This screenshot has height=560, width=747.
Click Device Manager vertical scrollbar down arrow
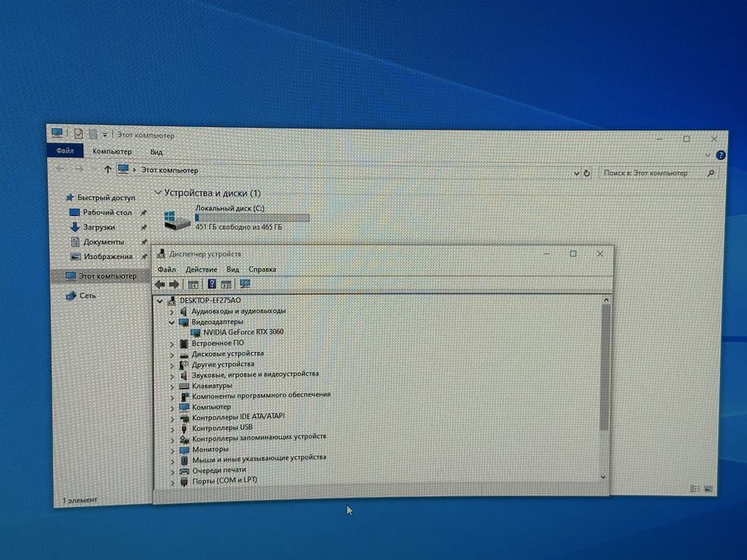click(x=603, y=477)
